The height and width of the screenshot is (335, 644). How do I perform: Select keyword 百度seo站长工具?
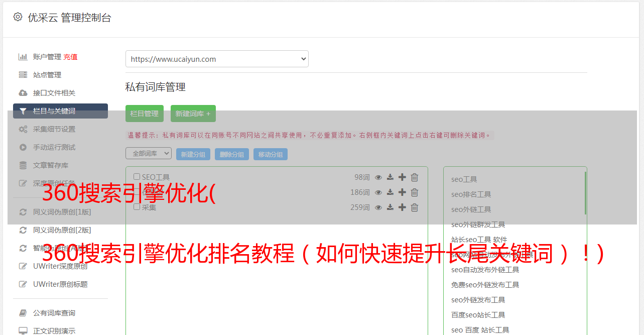coord(478,315)
